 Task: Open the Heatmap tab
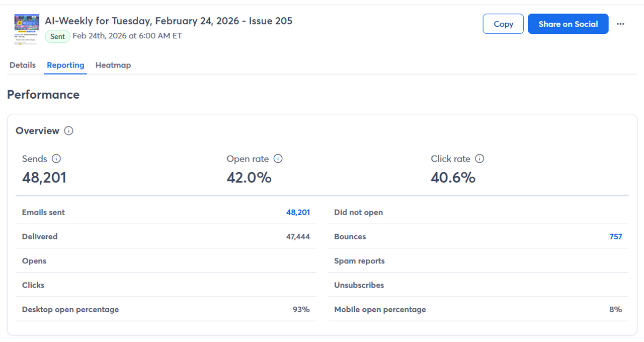[x=113, y=65]
